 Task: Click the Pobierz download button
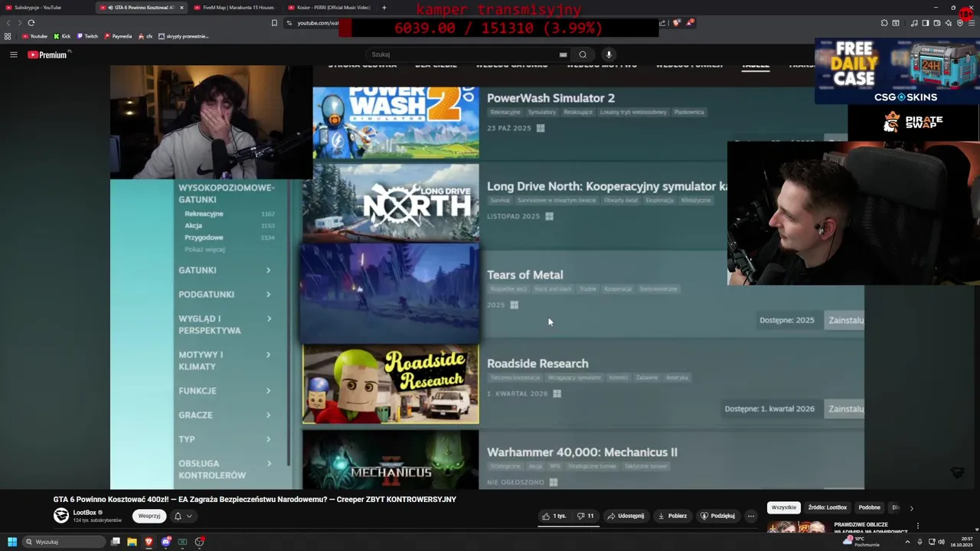(x=673, y=516)
